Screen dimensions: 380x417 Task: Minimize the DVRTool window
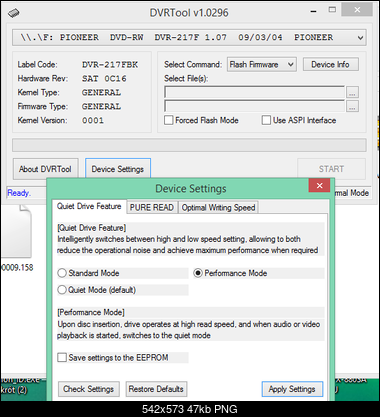click(313, 11)
